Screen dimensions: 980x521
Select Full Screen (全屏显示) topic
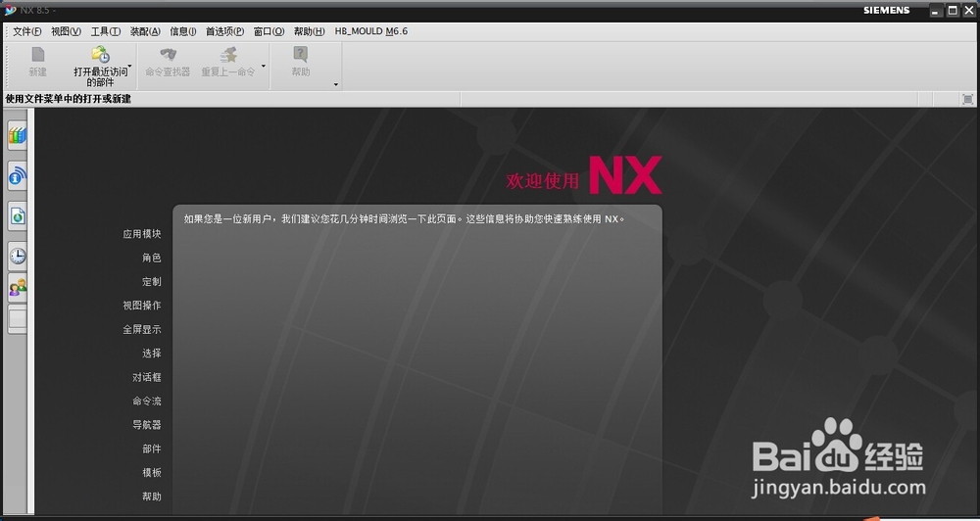pyautogui.click(x=142, y=329)
